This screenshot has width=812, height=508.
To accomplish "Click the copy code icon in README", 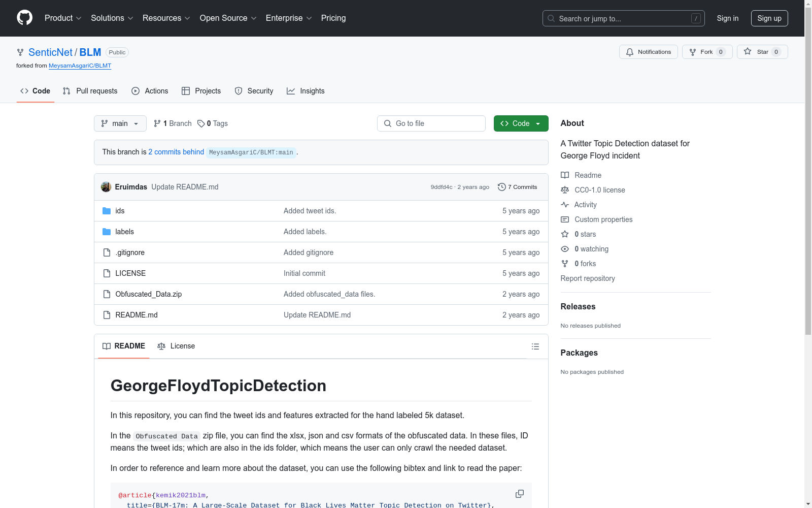I will (x=520, y=494).
